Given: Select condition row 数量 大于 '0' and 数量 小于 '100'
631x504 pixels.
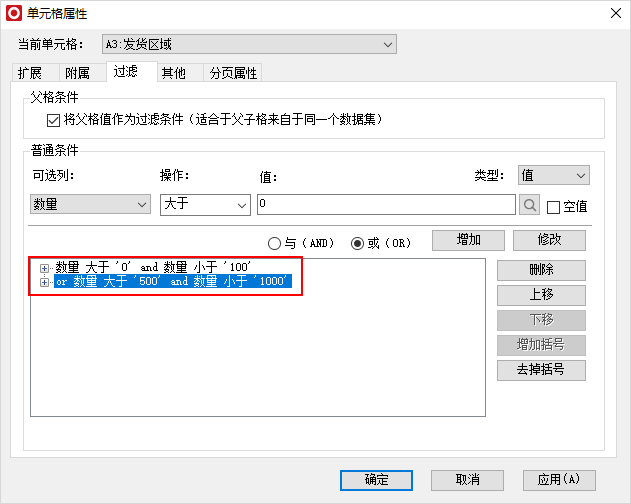Looking at the screenshot, I should point(153,267).
